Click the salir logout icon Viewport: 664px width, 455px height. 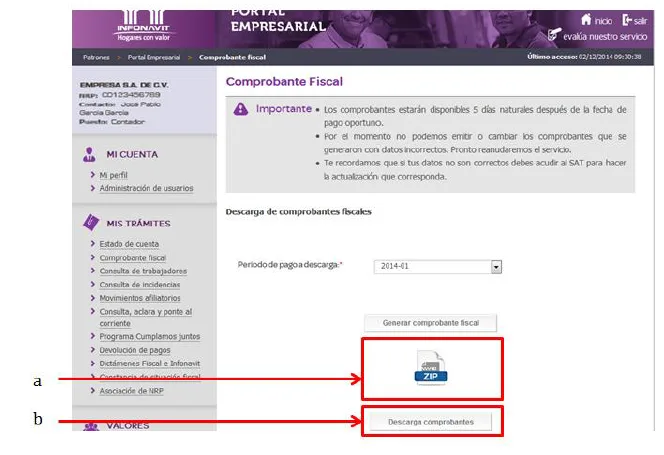[x=627, y=20]
